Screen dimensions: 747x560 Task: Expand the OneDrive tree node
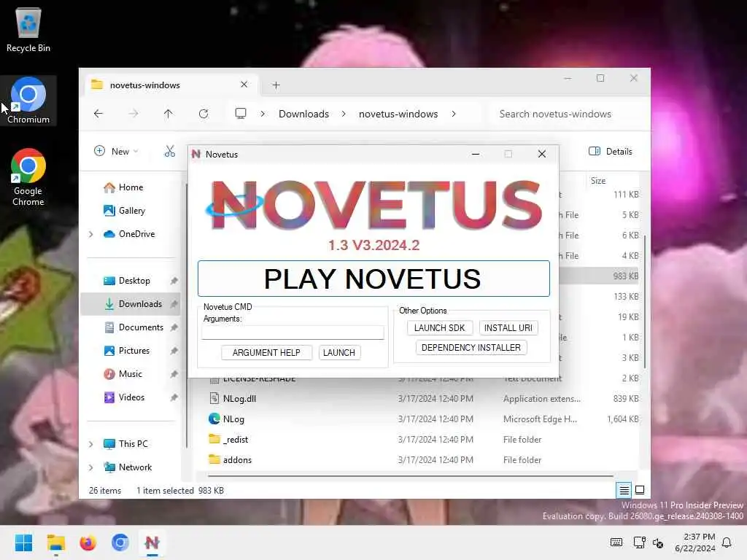(x=90, y=234)
